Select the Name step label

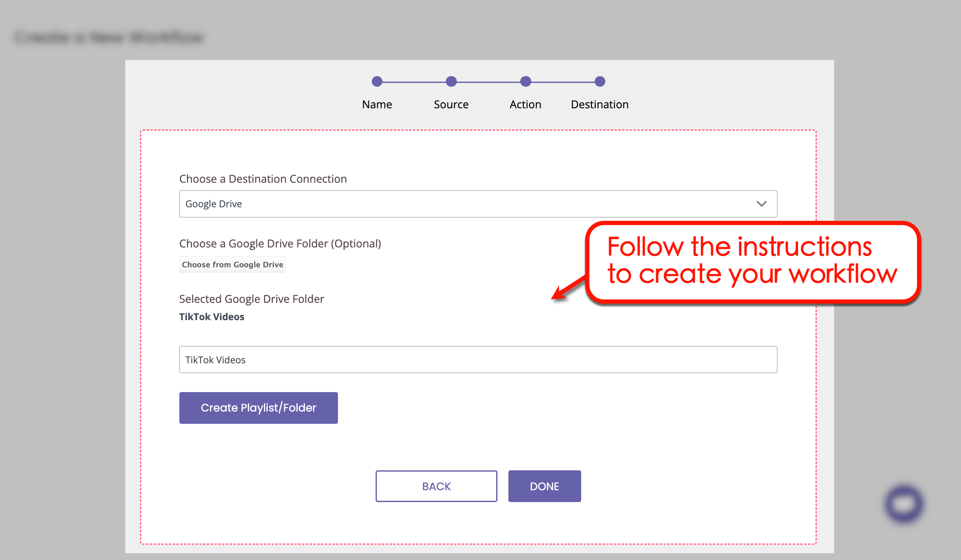[376, 104]
